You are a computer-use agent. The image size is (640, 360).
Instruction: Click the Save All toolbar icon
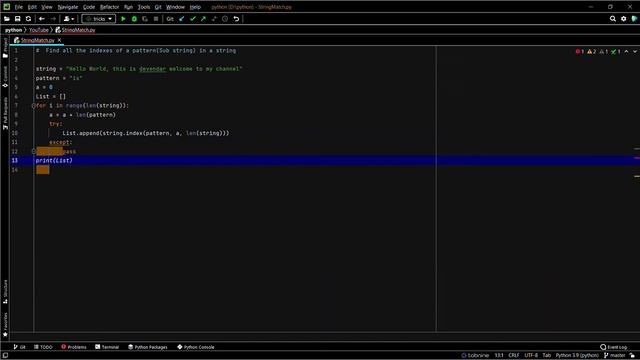(18, 19)
